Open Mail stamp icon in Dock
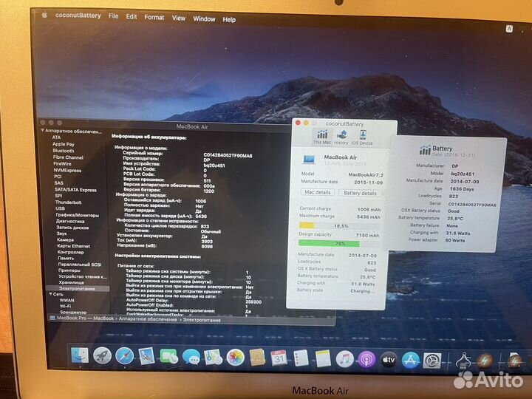532x399 pixels. pos(146,356)
